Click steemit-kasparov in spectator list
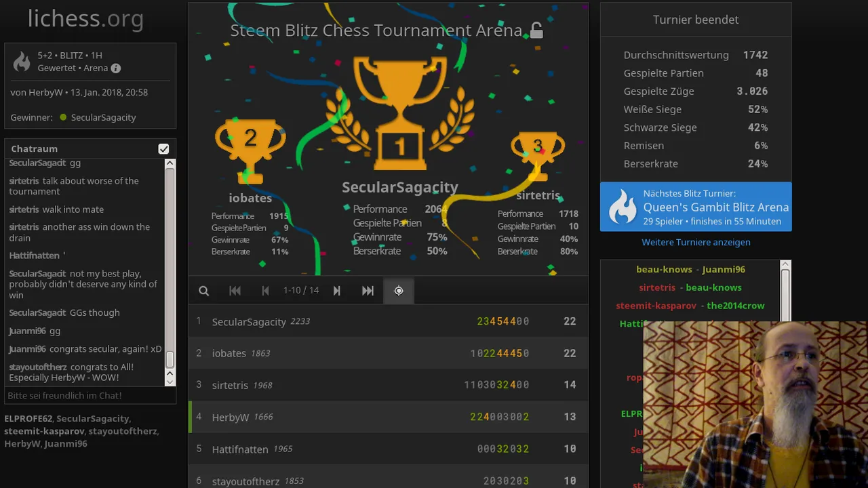868x488 pixels. pyautogui.click(x=44, y=431)
